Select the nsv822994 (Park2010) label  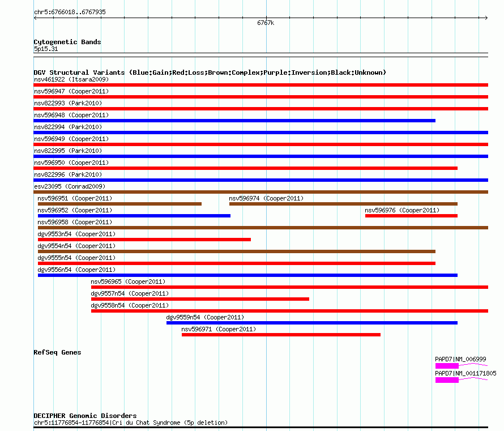point(68,127)
